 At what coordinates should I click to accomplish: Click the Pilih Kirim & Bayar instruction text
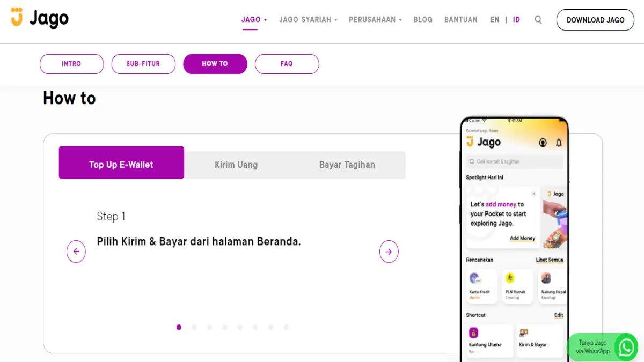199,241
